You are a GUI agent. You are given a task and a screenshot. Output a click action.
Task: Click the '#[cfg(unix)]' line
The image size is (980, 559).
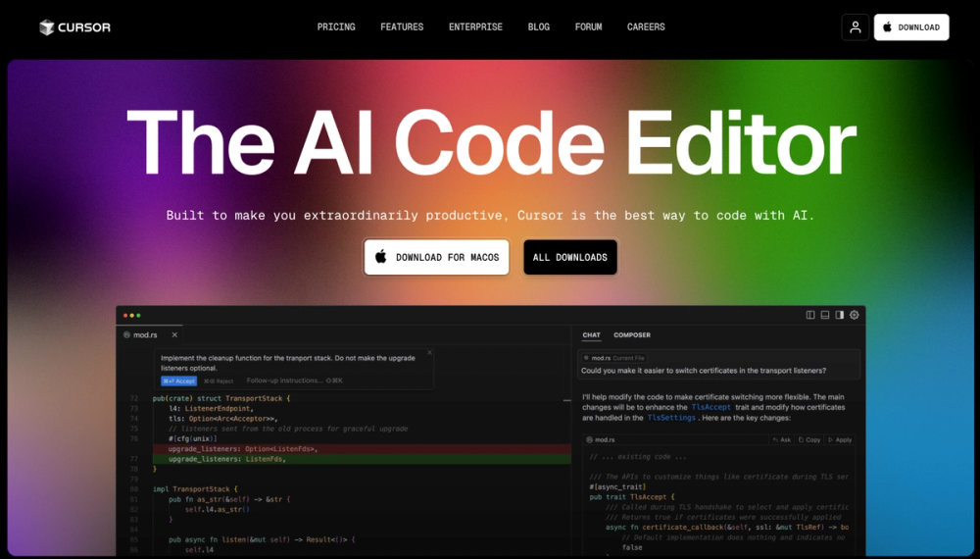(192, 439)
